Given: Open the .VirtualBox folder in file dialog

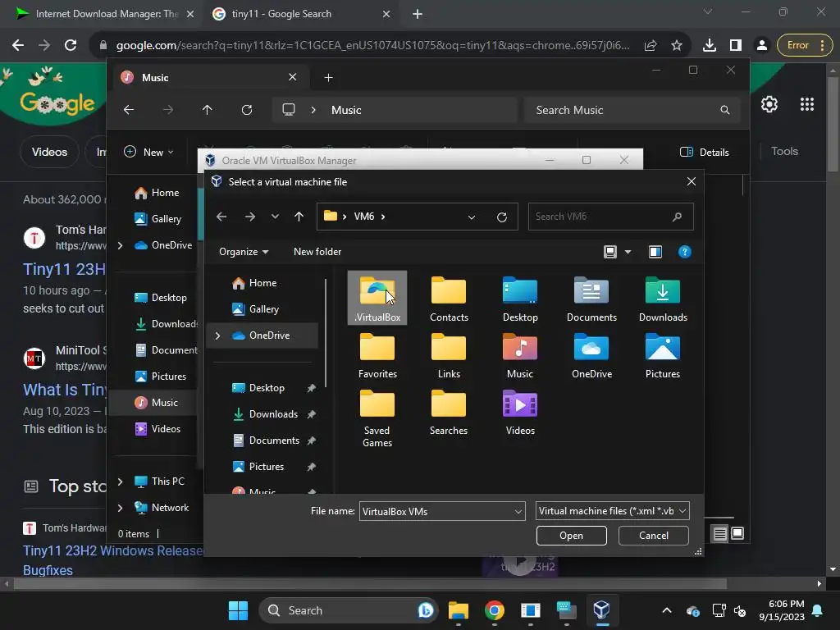Looking at the screenshot, I should [377, 298].
